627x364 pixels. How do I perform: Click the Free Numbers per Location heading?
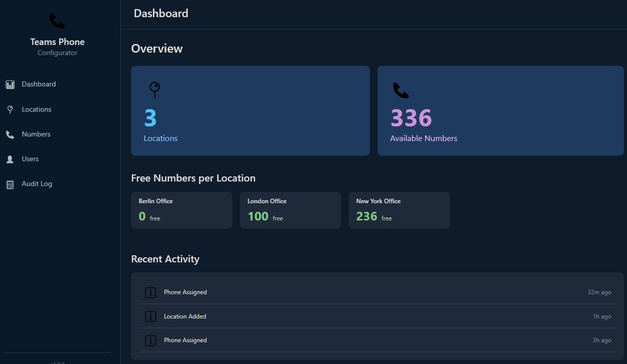click(x=193, y=178)
